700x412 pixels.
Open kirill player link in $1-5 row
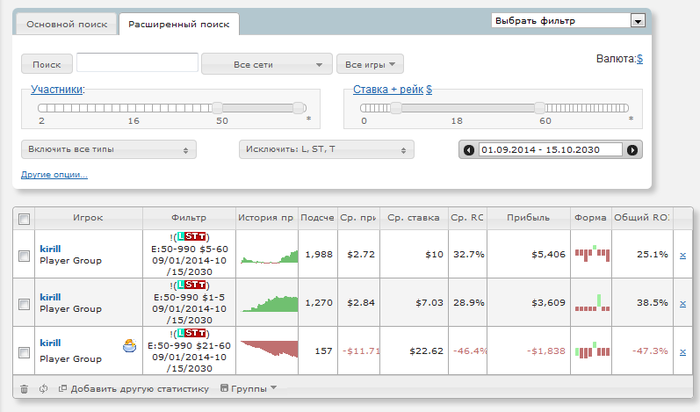coord(50,297)
